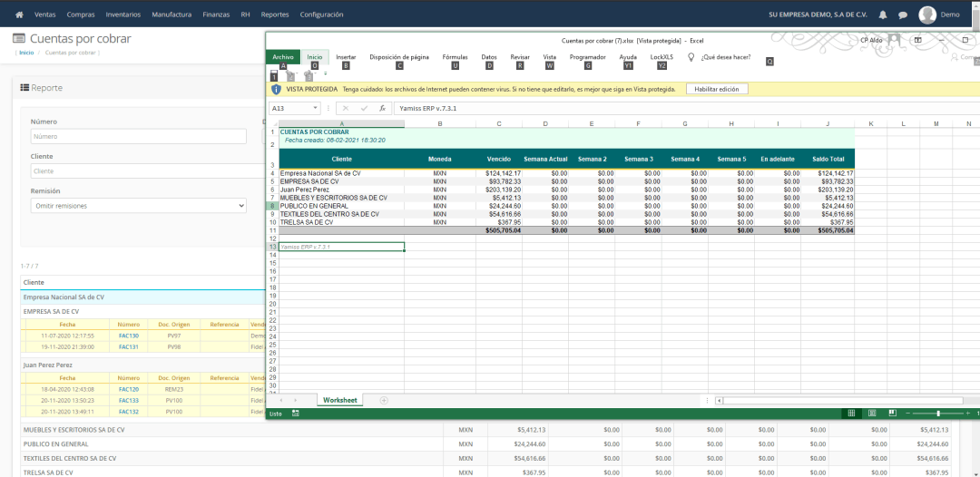Viewport: 980px width, 477px height.
Task: Click the Número input field
Action: click(138, 137)
